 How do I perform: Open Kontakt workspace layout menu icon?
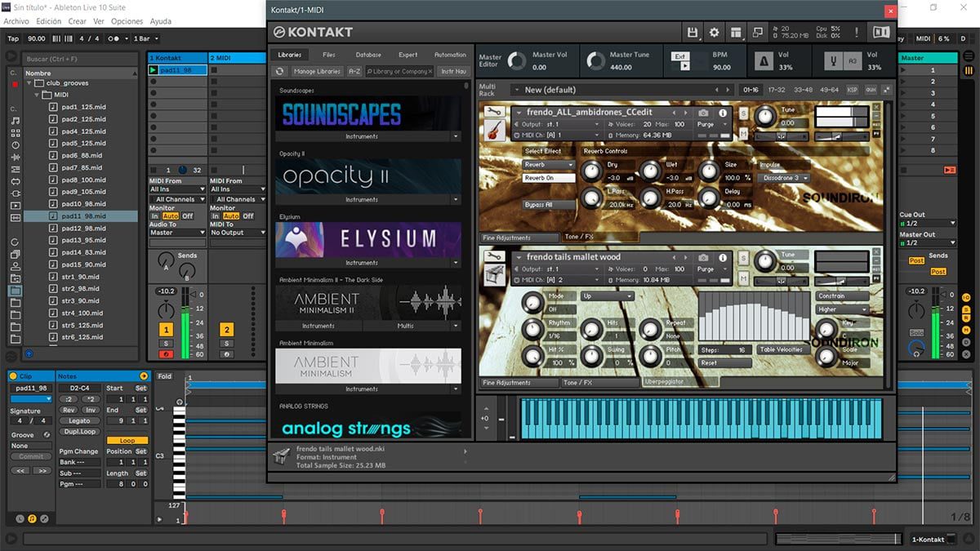point(736,32)
